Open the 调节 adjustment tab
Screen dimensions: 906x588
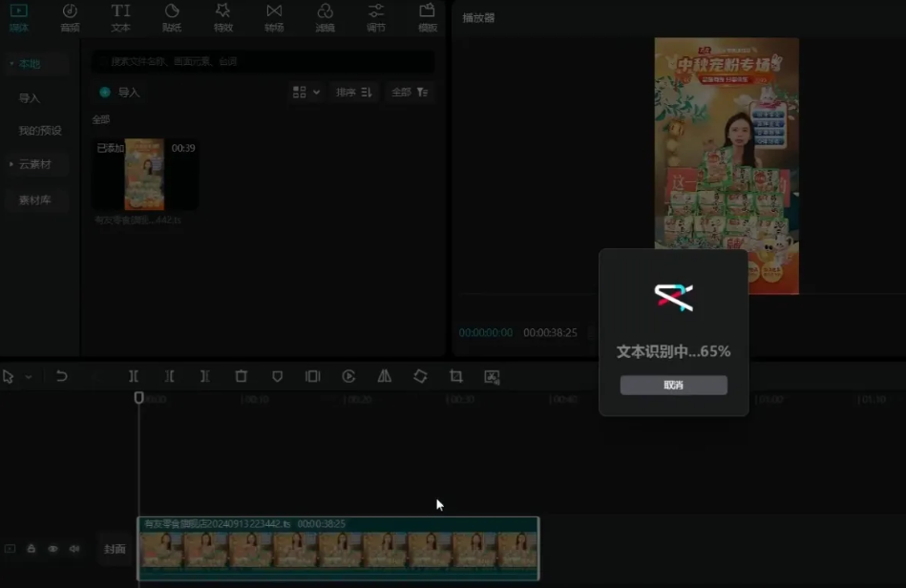tap(375, 18)
